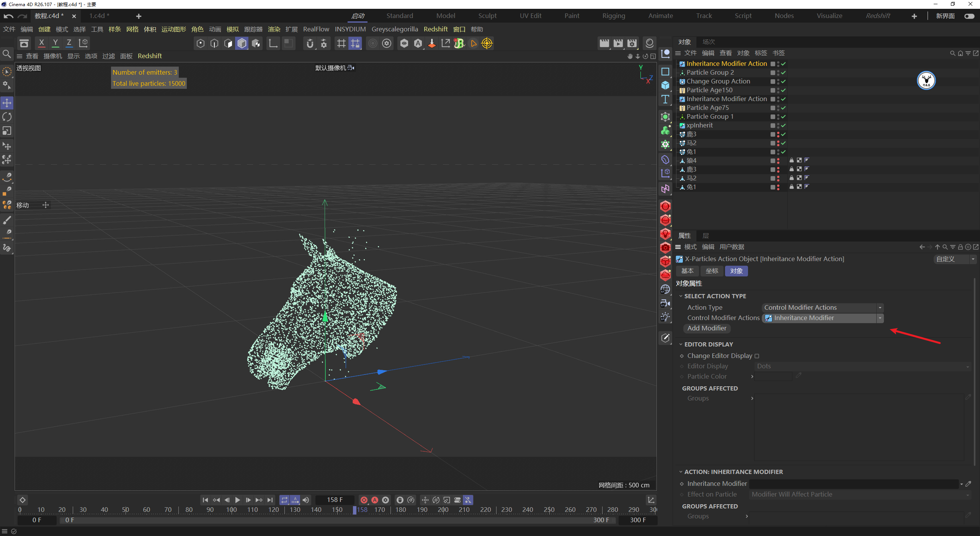This screenshot has height=536, width=980.
Task: Toggle enable checkmark for xpInherit object
Action: pos(783,126)
